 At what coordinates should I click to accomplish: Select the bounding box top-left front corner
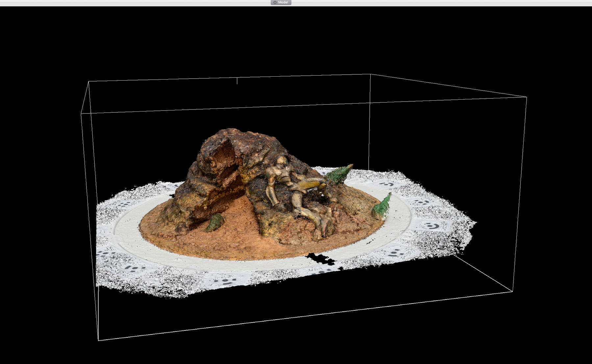[82, 113]
